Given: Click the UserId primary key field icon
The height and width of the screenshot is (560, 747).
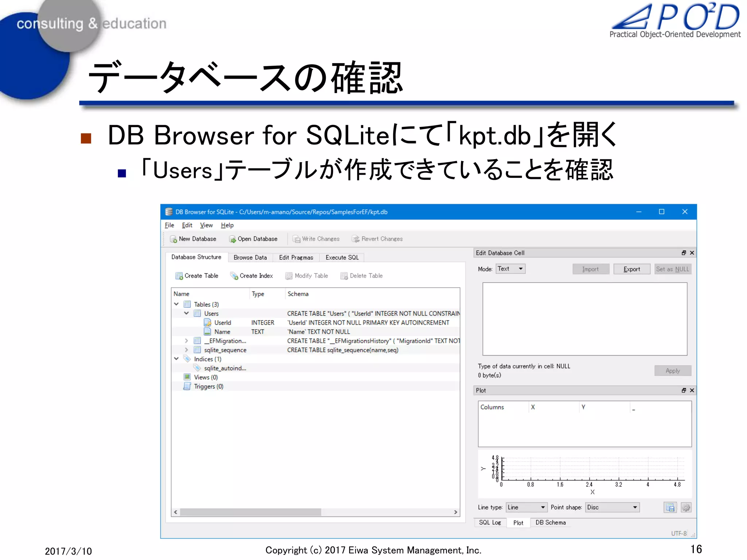Looking at the screenshot, I should [x=208, y=322].
